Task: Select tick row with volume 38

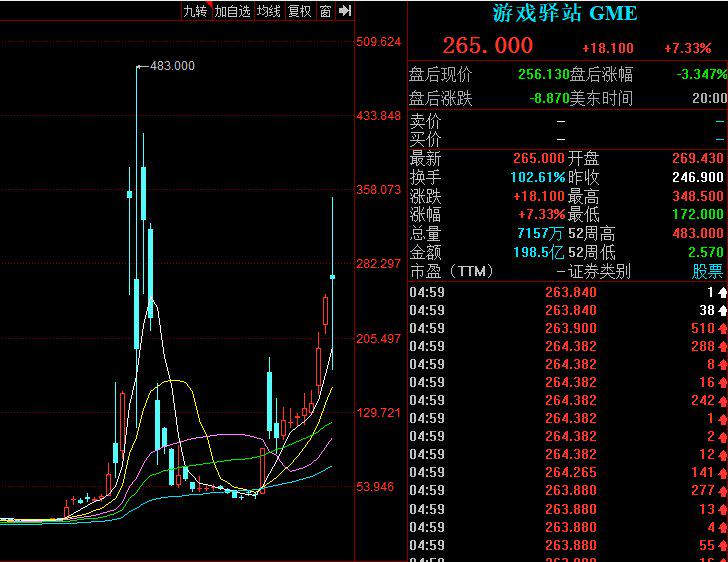Action: click(568, 310)
